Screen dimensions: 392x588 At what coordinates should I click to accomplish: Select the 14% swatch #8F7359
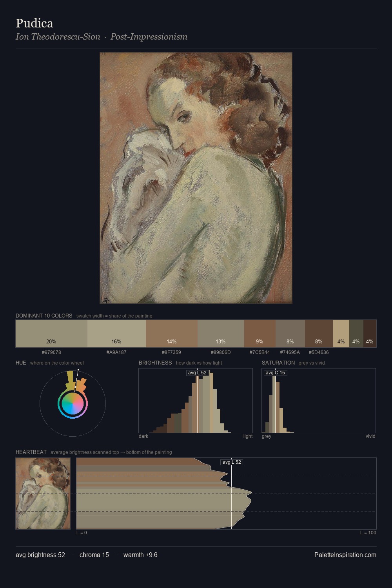172,334
